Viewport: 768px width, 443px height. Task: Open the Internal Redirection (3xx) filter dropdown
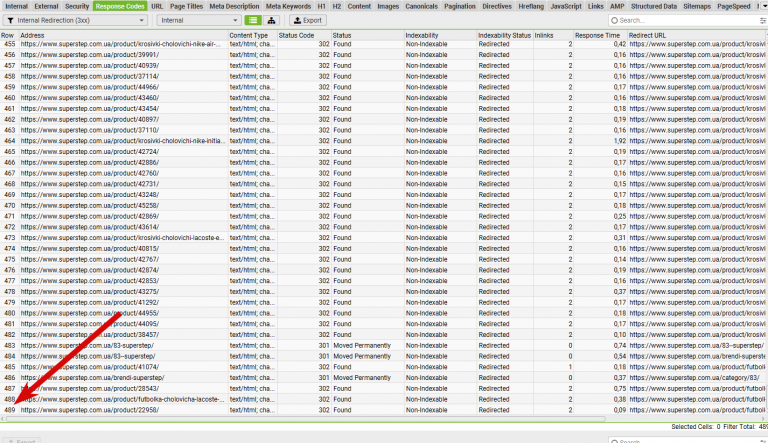click(x=75, y=20)
